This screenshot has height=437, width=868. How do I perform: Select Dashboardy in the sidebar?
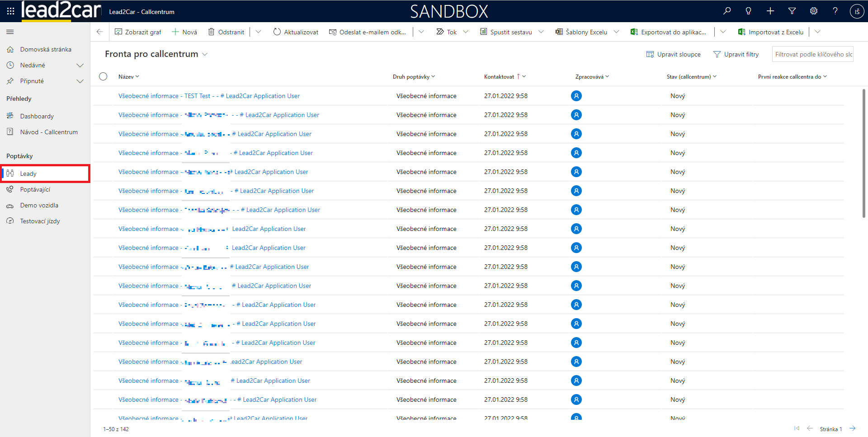click(37, 116)
